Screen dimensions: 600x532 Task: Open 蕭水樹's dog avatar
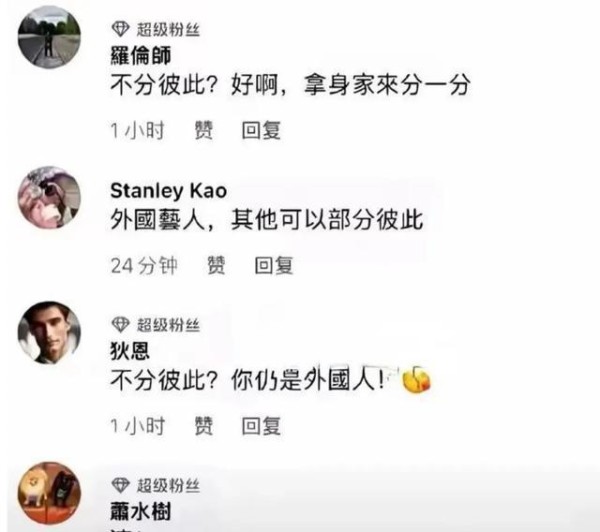tap(49, 493)
